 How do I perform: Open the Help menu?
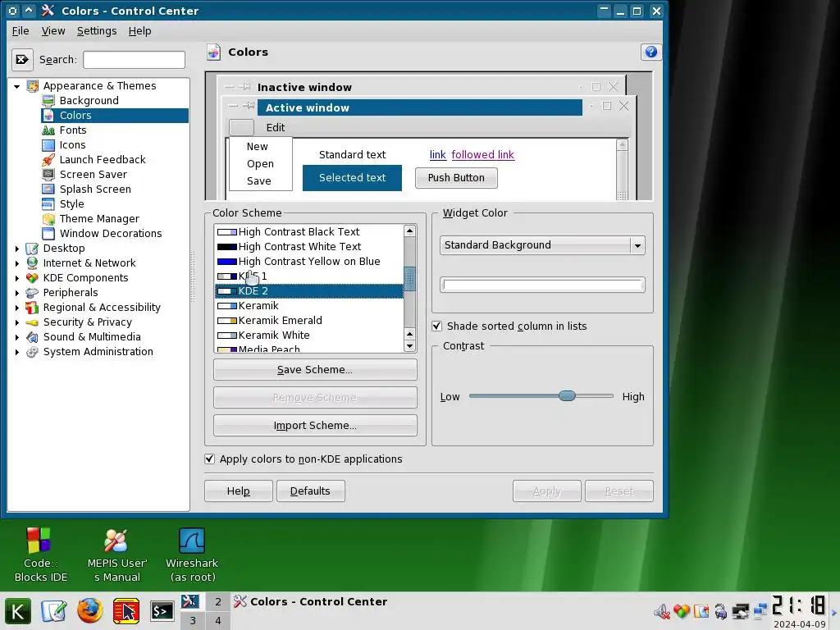tap(139, 31)
